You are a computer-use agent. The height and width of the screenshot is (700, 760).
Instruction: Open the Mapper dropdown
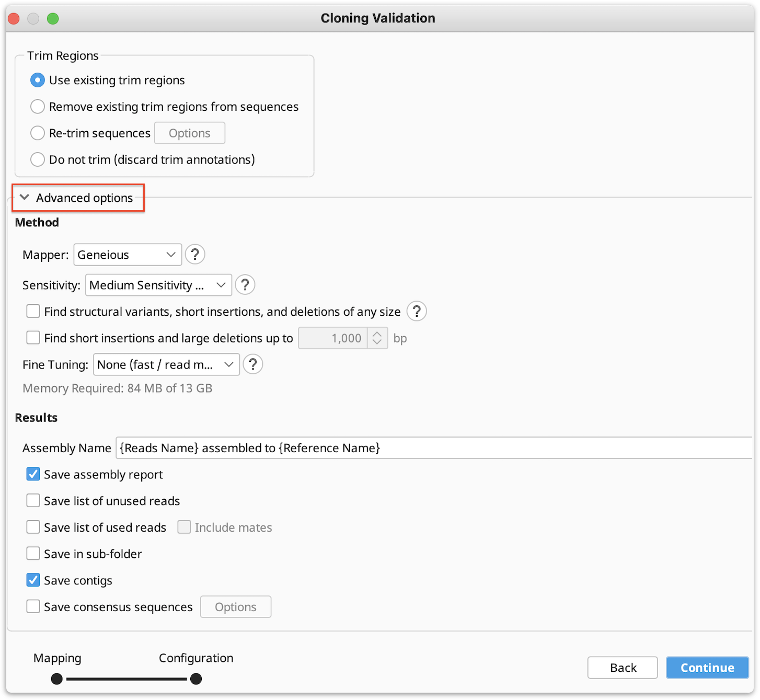(x=128, y=255)
